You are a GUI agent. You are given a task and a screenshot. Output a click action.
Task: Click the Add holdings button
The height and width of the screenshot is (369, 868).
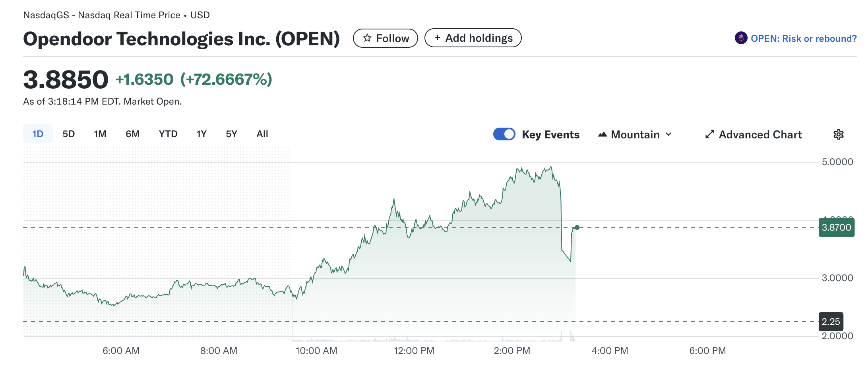[473, 38]
